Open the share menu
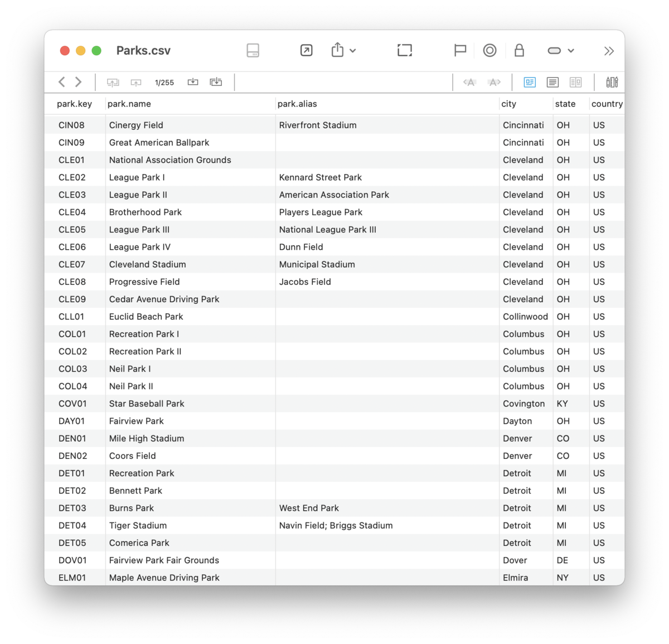669x644 pixels. click(x=343, y=51)
